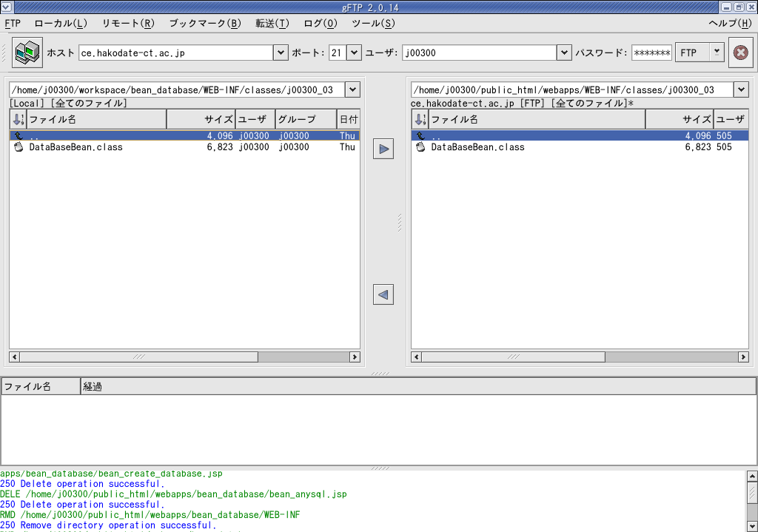Select local parent directory '..' icon
Screen dimensions: 758x532
point(19,136)
